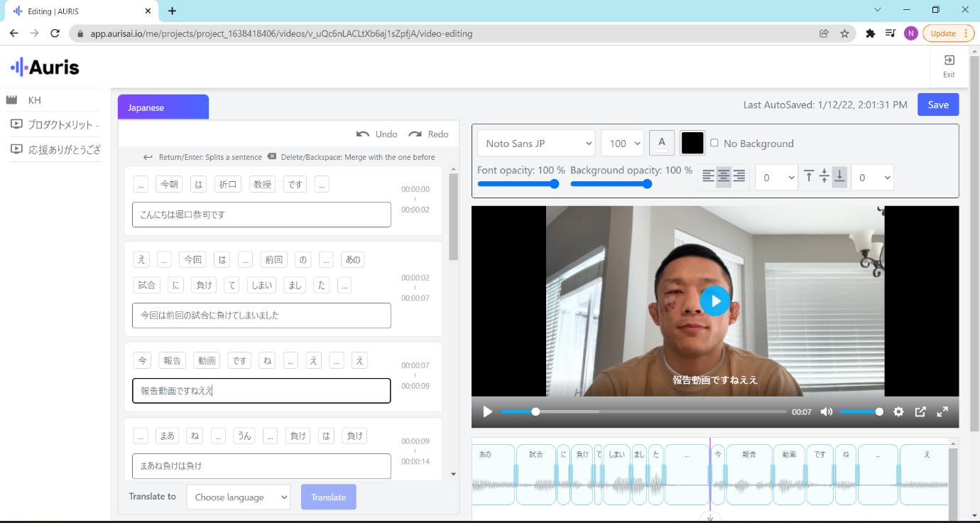The width and height of the screenshot is (980, 523).
Task: Expand the Choose language dropdown
Action: pos(238,497)
